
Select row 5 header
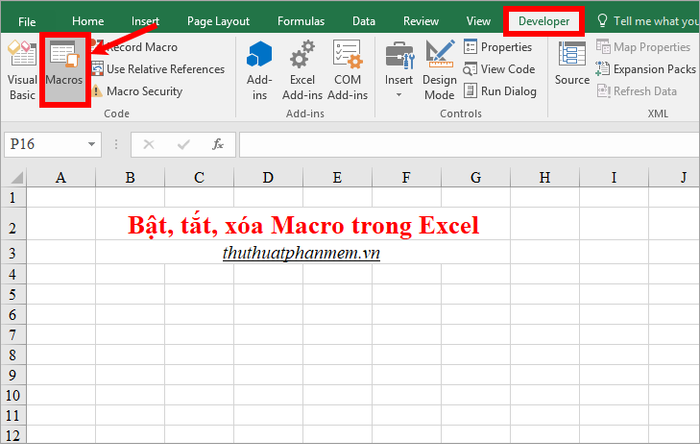[13, 295]
